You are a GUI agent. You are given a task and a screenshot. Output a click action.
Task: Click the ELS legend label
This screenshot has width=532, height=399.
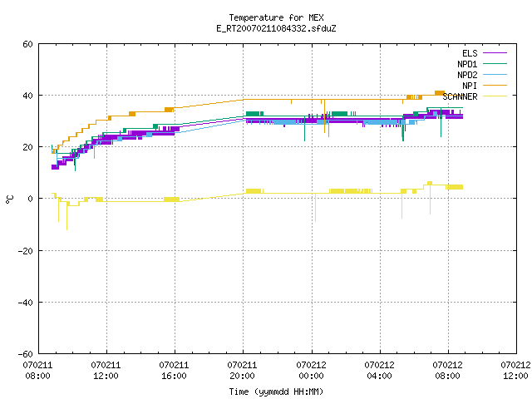pyautogui.click(x=470, y=53)
